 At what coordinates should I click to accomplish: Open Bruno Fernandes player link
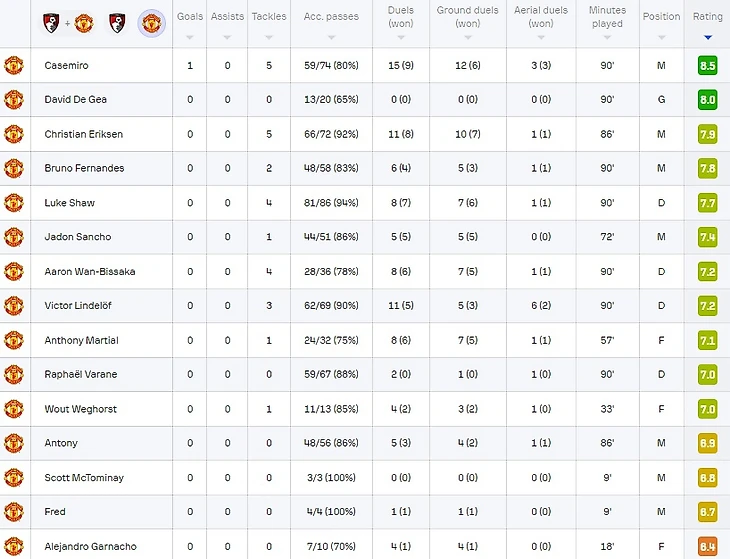tap(84, 168)
